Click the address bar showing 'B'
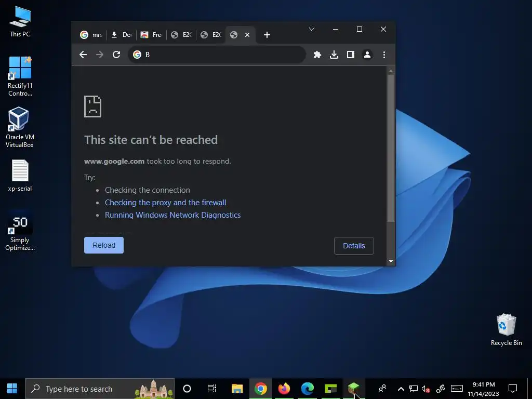This screenshot has height=399, width=532. [217, 55]
